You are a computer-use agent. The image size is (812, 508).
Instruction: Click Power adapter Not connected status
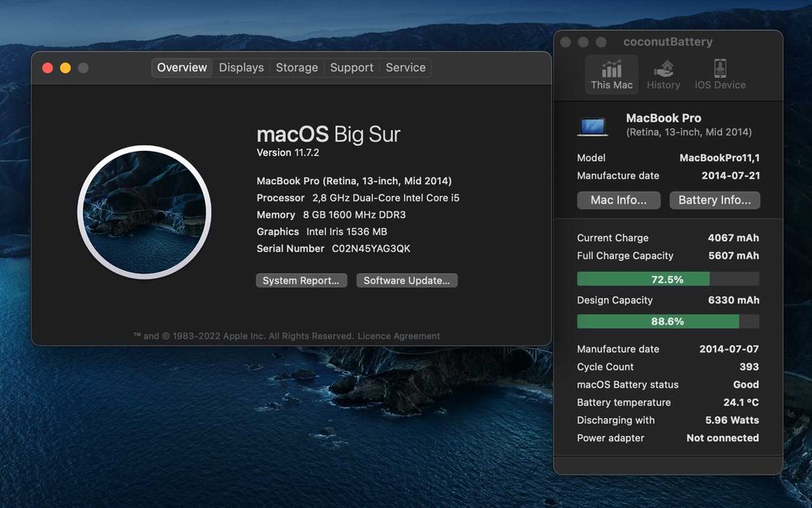click(723, 437)
